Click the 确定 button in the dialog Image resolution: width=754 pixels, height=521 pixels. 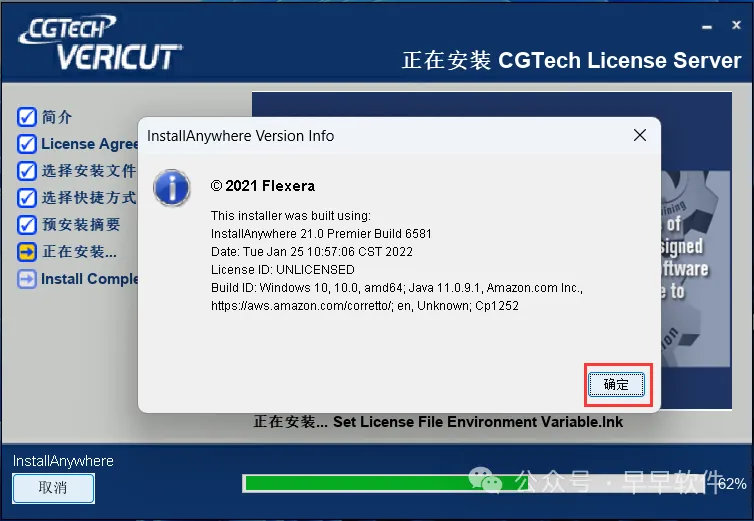click(x=616, y=384)
